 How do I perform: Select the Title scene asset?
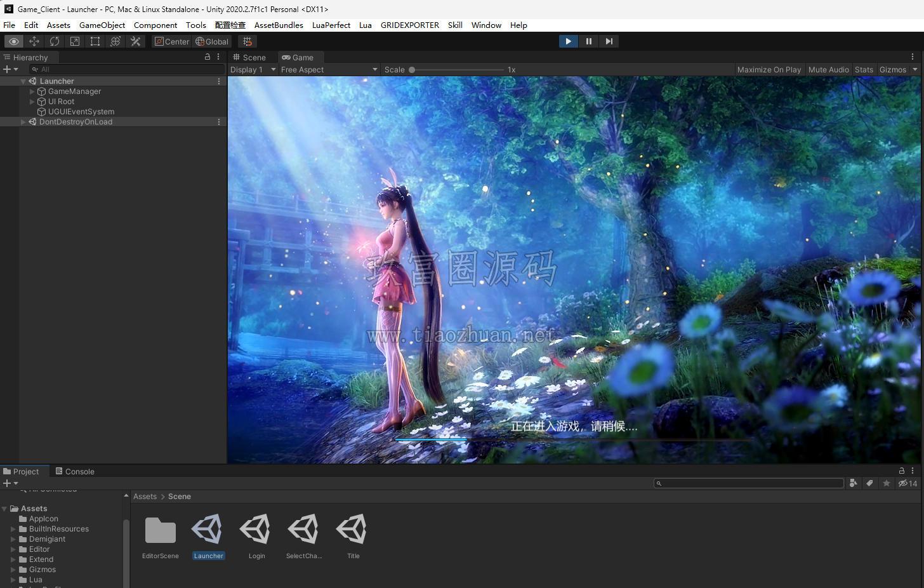pos(353,537)
